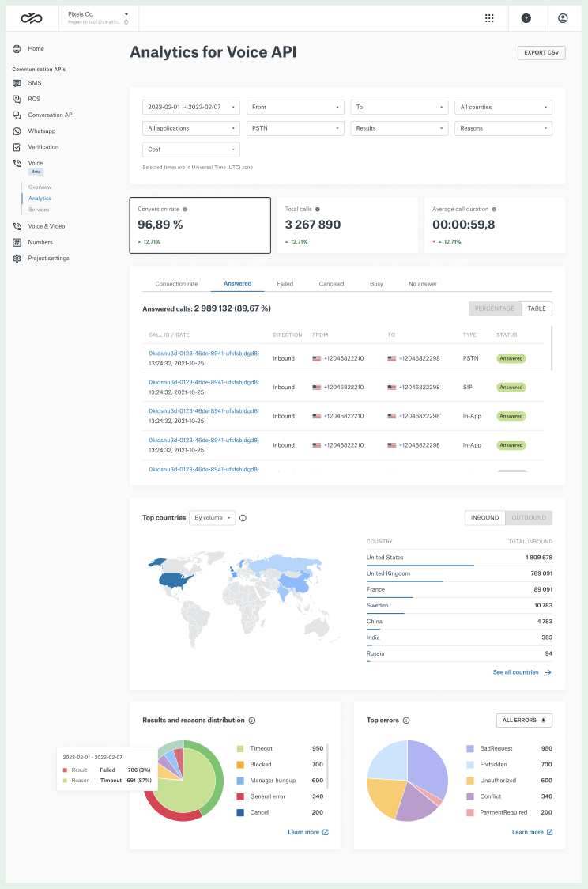Open the No answer tab
Viewport: 588px width, 889px height.
(422, 283)
